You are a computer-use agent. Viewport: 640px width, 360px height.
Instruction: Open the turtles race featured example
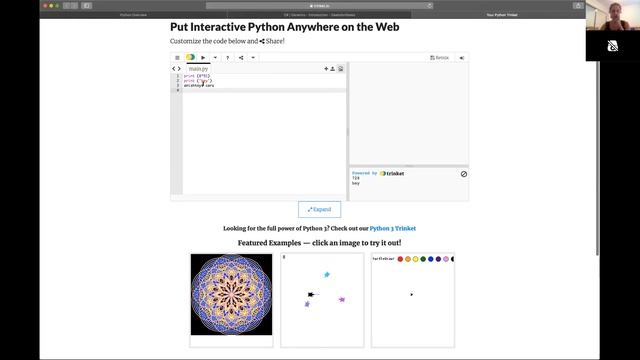coord(322,300)
